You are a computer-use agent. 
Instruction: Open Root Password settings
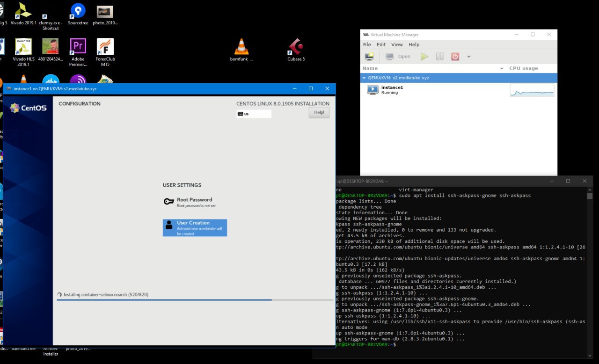click(x=194, y=202)
